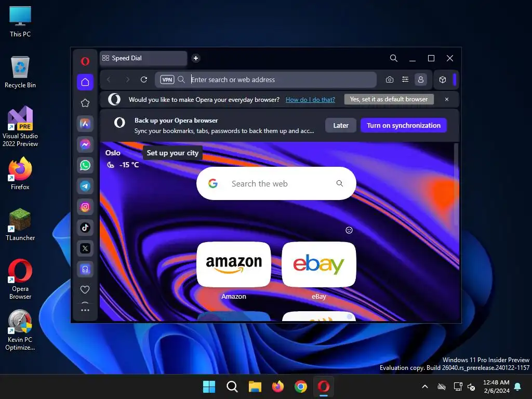Click the Opera icon in taskbar
The image size is (532, 399).
(324, 387)
